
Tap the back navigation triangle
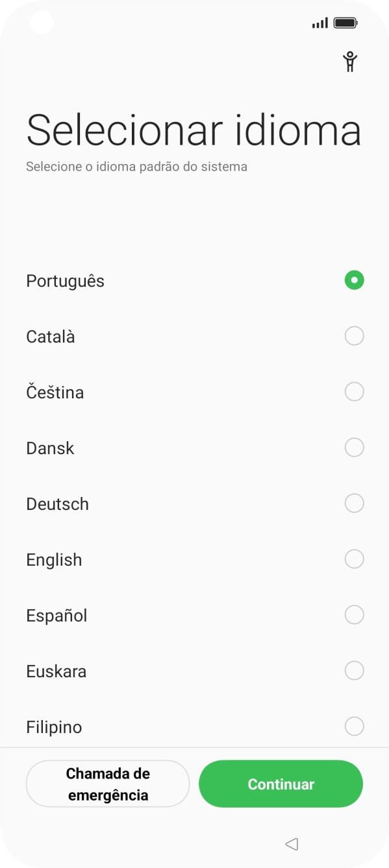292,844
